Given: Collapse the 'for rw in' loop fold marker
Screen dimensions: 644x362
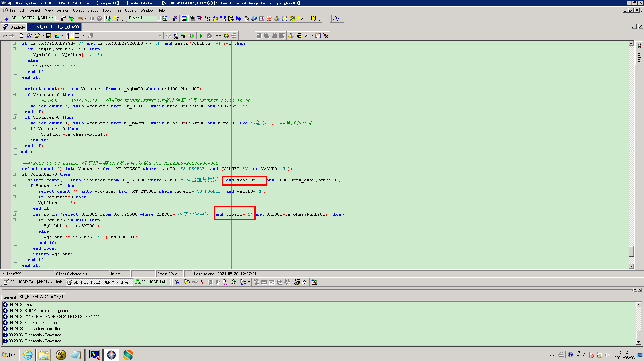Looking at the screenshot, I should (x=14, y=214).
